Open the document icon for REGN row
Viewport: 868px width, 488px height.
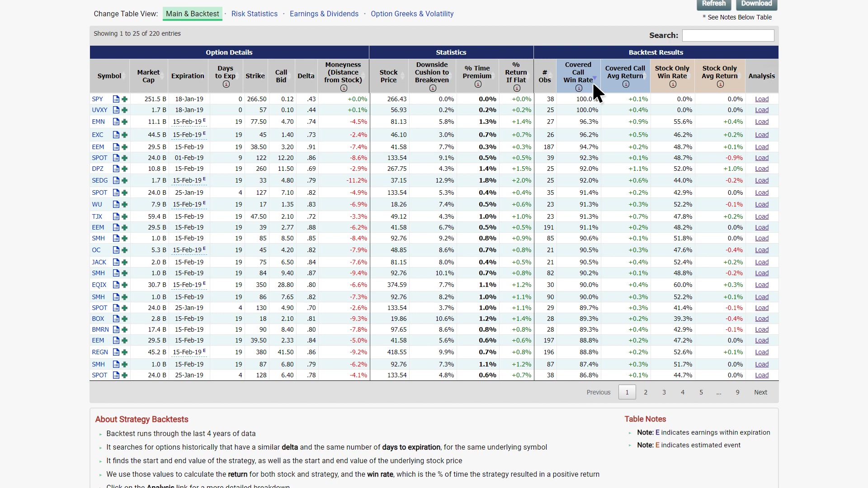[116, 352]
